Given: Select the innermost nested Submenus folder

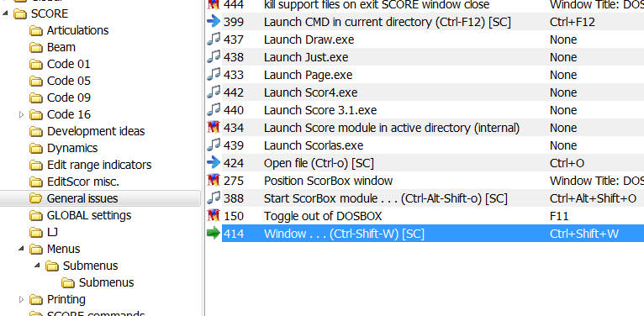Looking at the screenshot, I should point(107,282).
